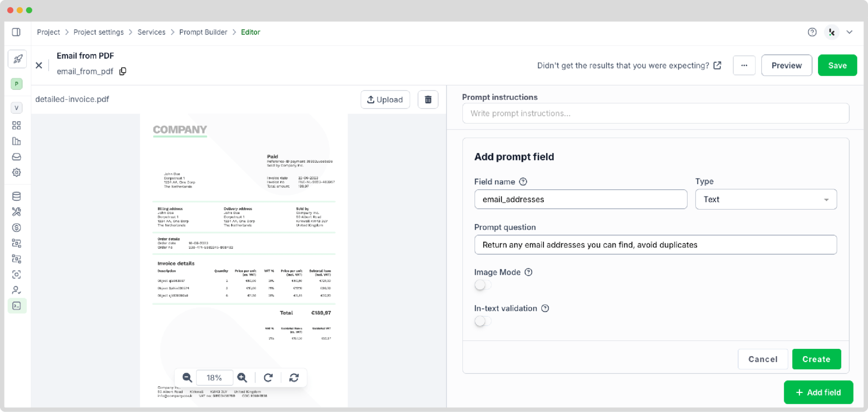Navigate to Prompt Builder breadcrumb
Screen dimensions: 868x412
tap(203, 32)
